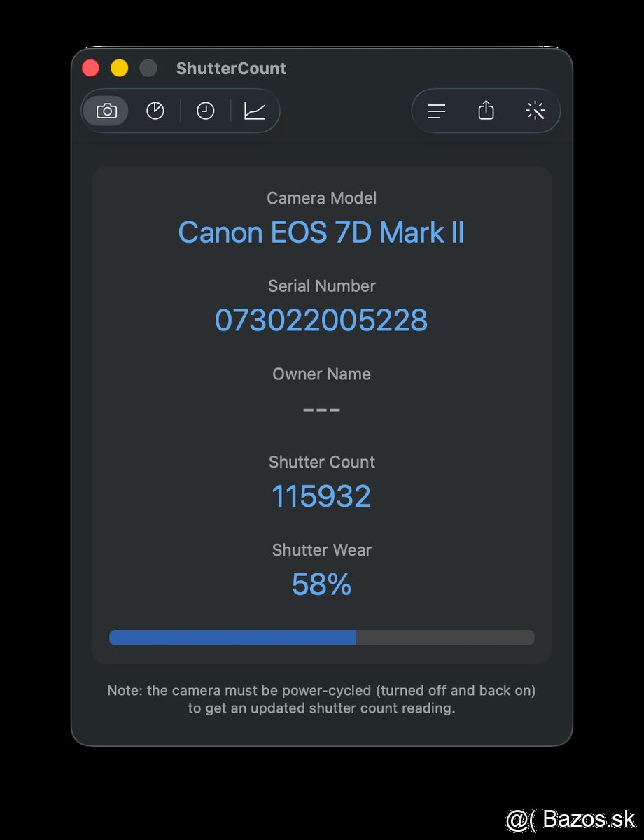
Task: Select the shutter count value 115932
Action: tap(321, 496)
